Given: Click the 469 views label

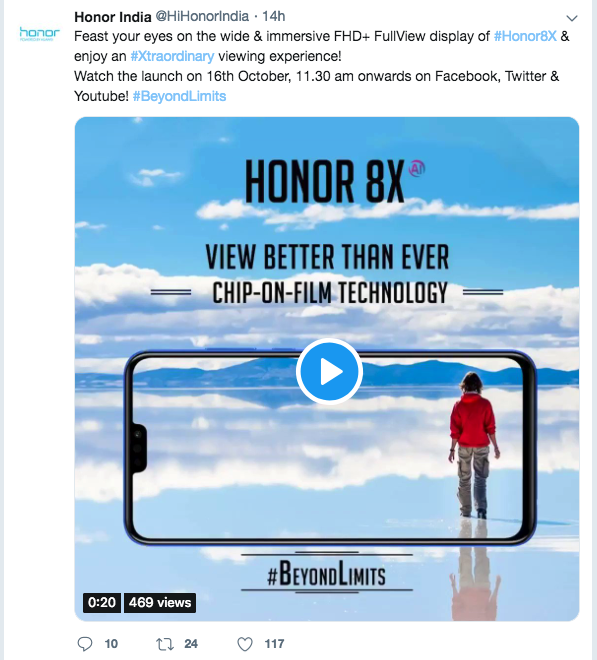Looking at the screenshot, I should (x=160, y=603).
